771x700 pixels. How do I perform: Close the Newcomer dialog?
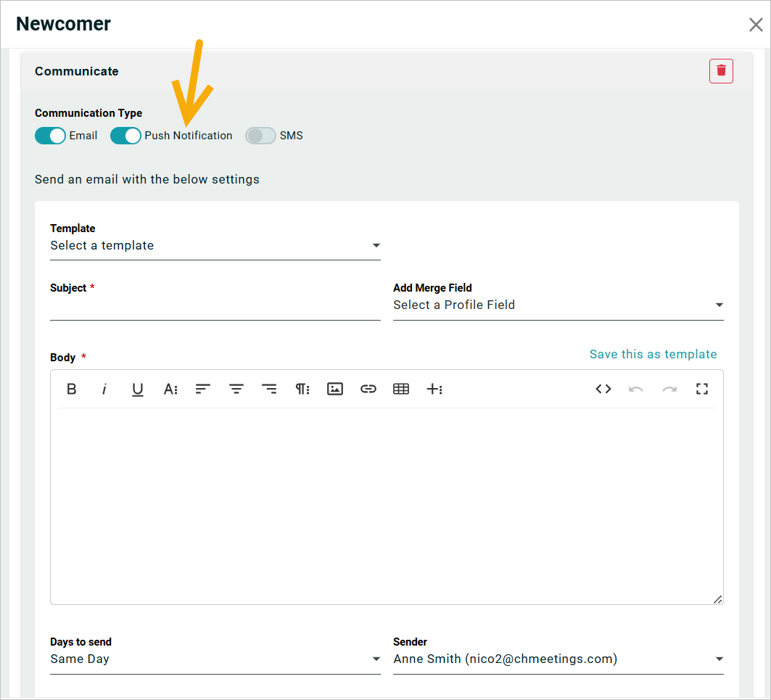click(x=756, y=25)
